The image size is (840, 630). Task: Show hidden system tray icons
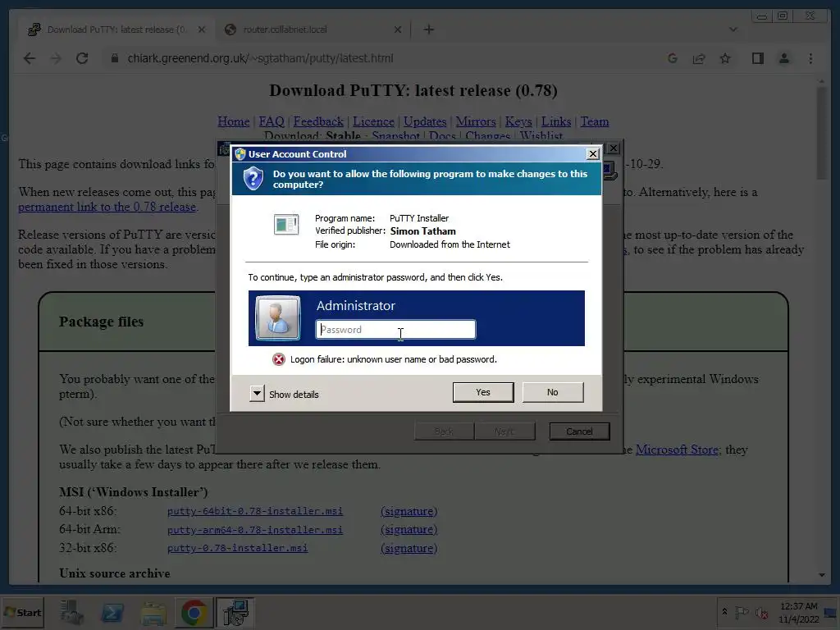725,612
